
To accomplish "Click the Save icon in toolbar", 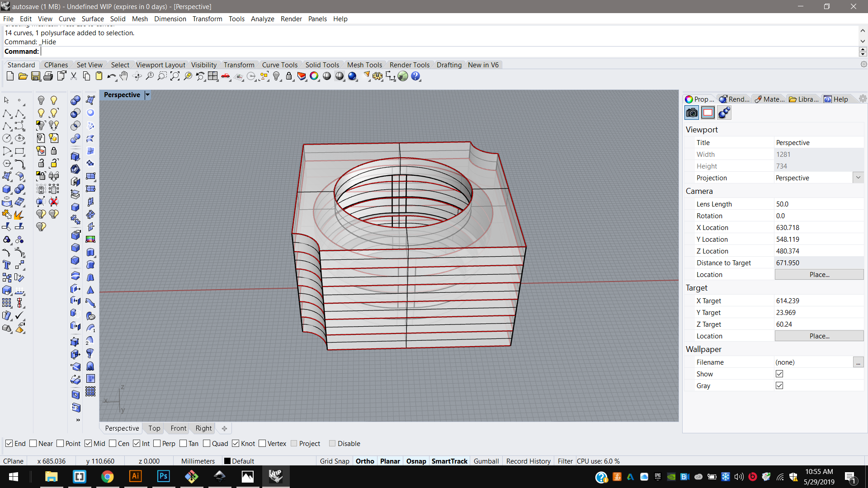I will pyautogui.click(x=36, y=76).
